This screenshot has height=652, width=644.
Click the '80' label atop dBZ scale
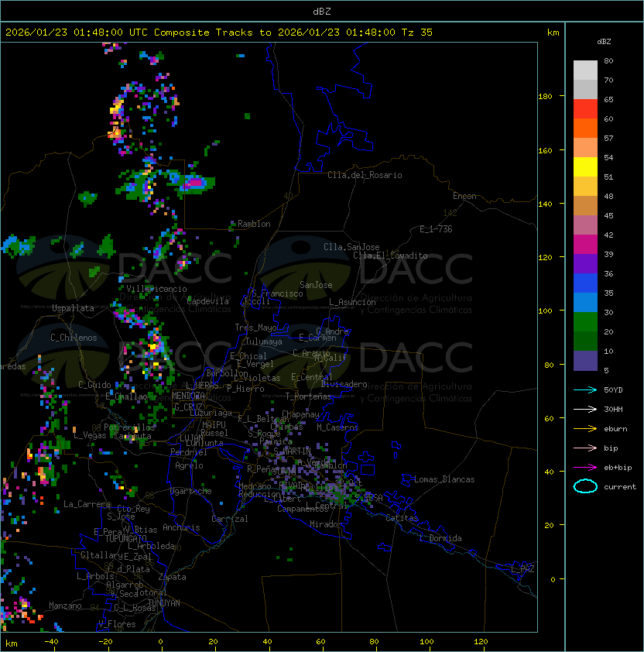pos(608,60)
